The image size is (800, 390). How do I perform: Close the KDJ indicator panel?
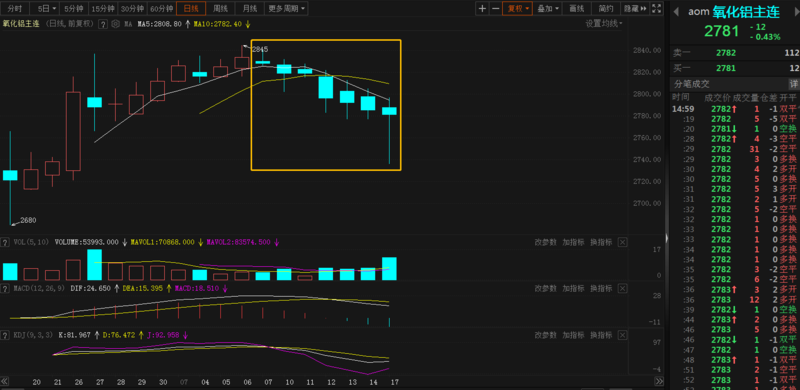click(622, 335)
